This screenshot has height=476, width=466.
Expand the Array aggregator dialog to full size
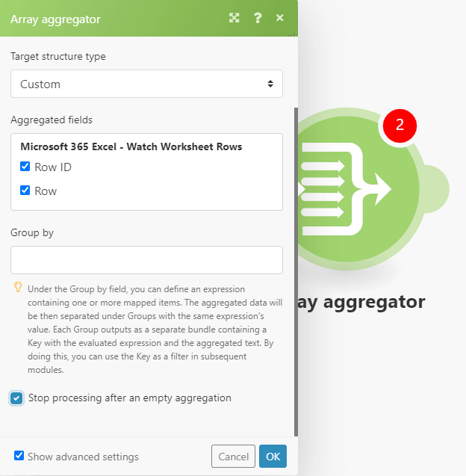point(234,18)
